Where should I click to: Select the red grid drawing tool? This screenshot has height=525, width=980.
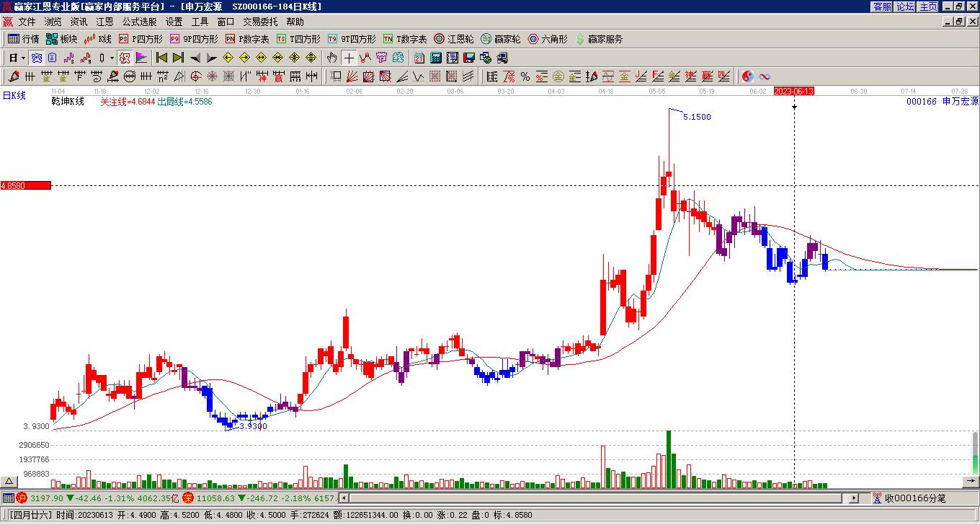pyautogui.click(x=435, y=76)
